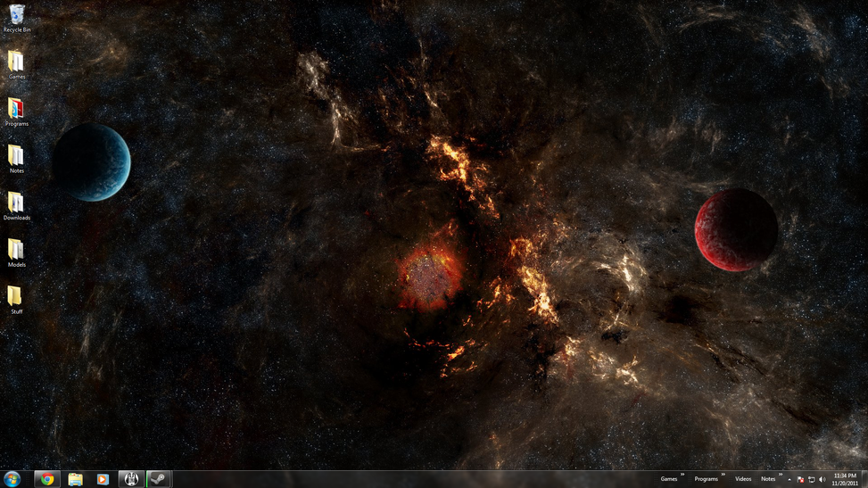Select the Stuff folder icon
Viewport: 868px width, 488px height.
coord(16,298)
